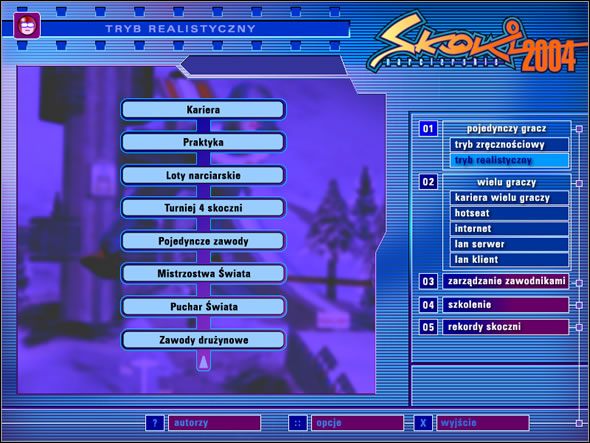Choose the hotseat multiplayer option

(509, 213)
